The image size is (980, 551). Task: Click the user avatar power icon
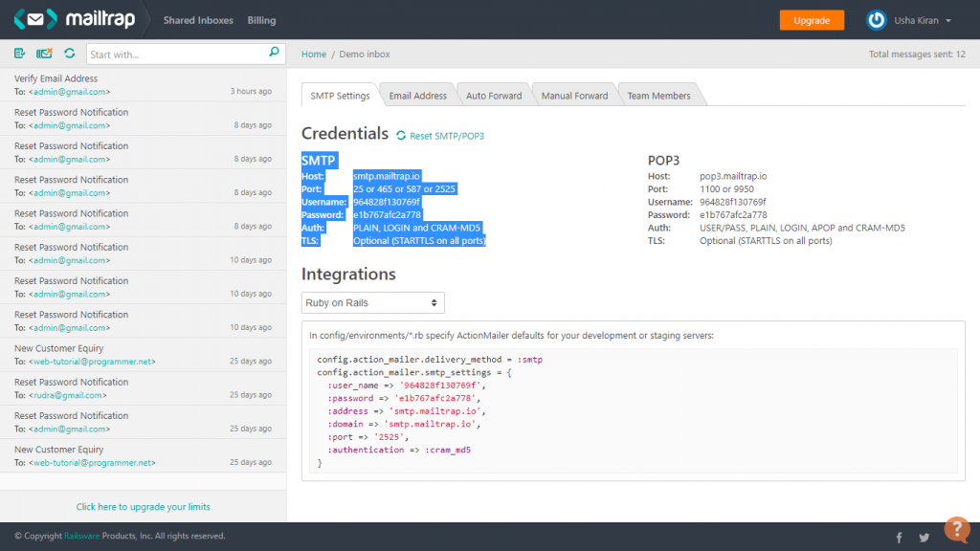tap(876, 20)
